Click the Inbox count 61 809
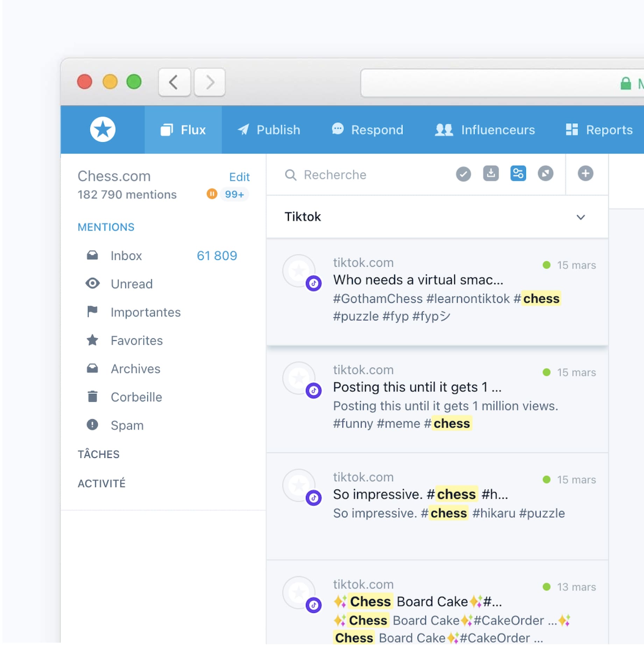Image resolution: width=644 pixels, height=645 pixels. coord(217,256)
